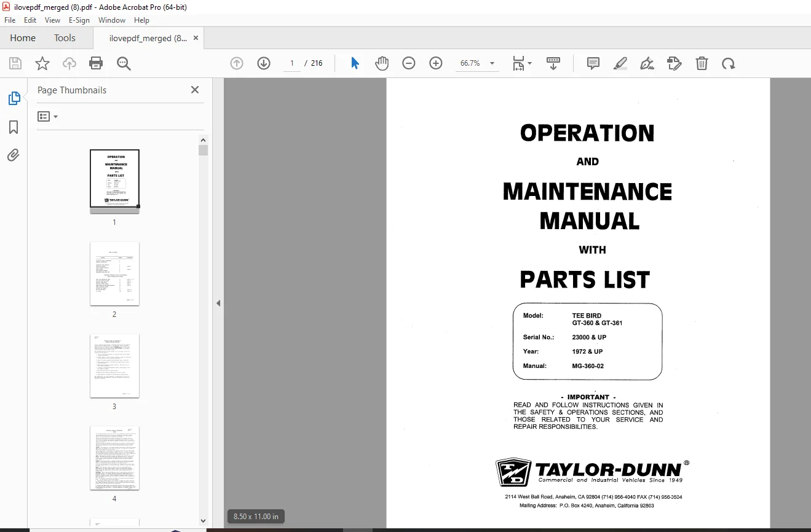811x532 pixels.
Task: Click the thumbnails panel scroll up arrow
Action: click(x=204, y=139)
